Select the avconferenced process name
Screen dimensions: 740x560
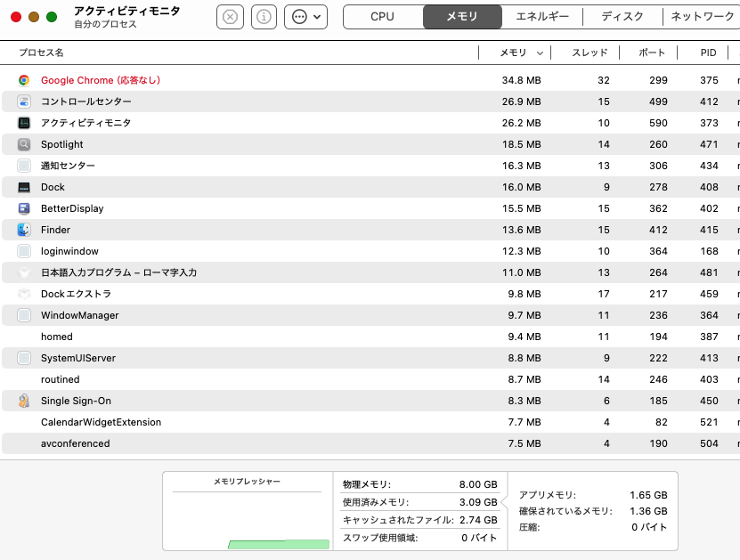[76, 443]
